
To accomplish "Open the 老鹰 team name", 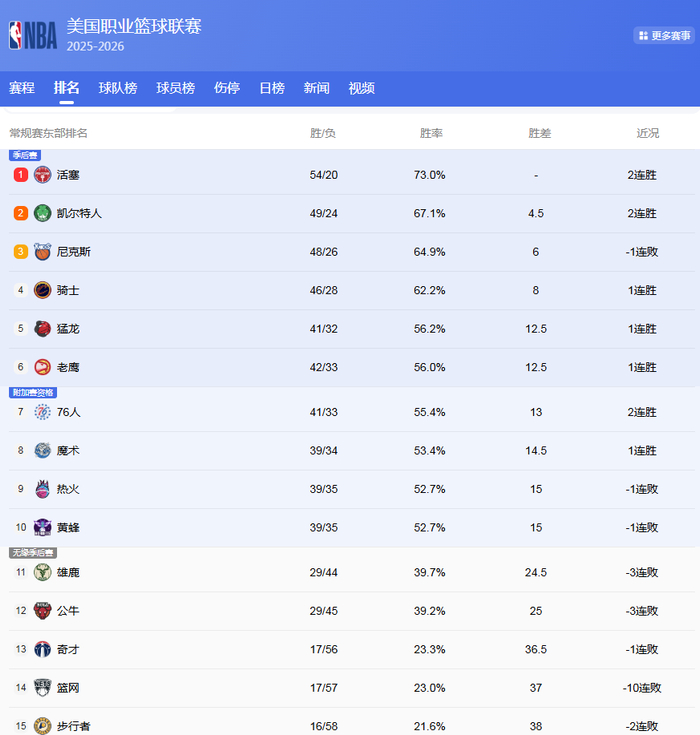I will (x=68, y=367).
